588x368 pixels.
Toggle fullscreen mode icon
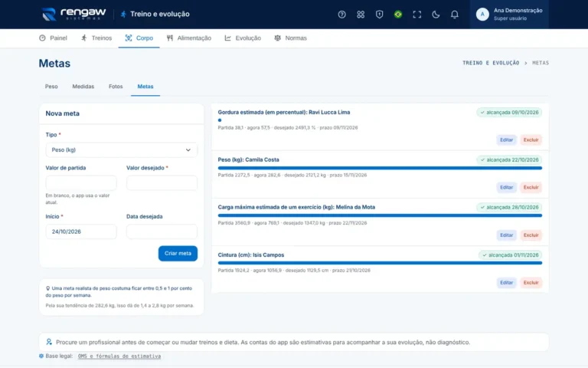coord(417,15)
